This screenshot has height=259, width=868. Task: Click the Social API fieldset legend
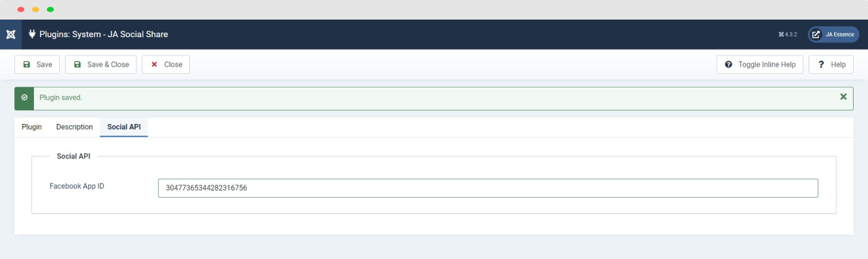[x=74, y=156]
